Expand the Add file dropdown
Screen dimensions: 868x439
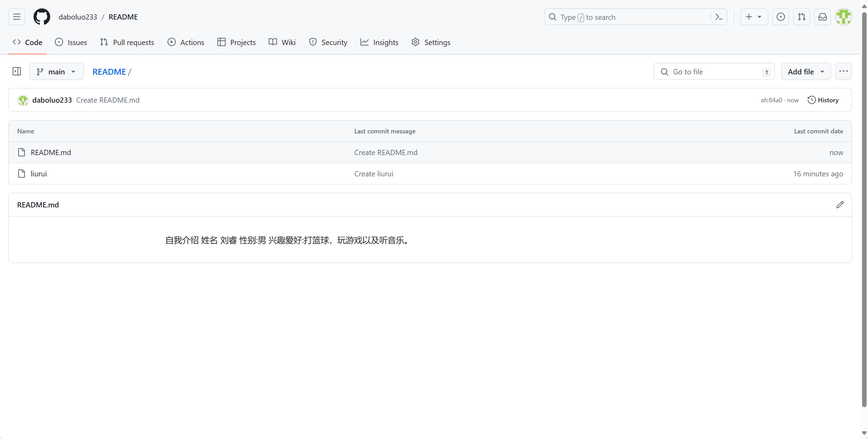coord(806,72)
